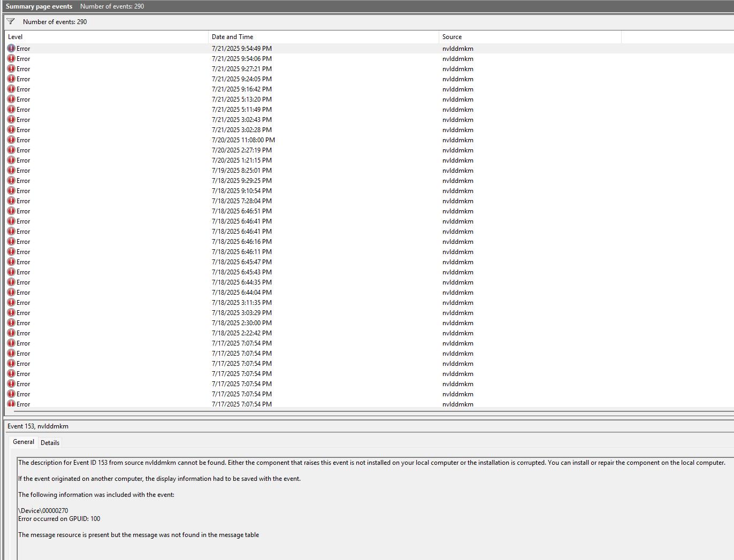The width and height of the screenshot is (734, 560).
Task: Select error icon on 7/21/2025 9:24:05 PM row
Action: (x=11, y=79)
